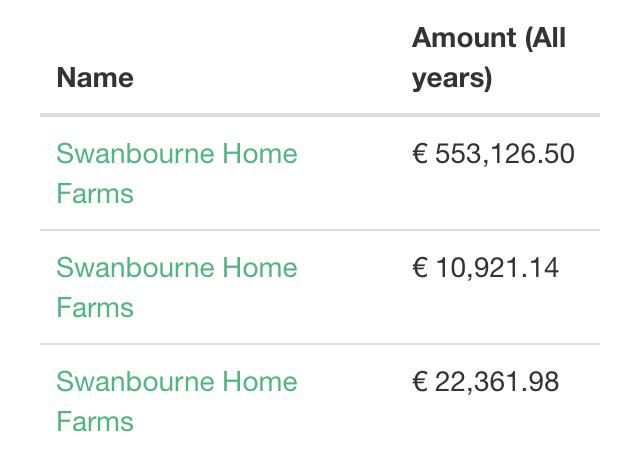640x450 pixels.
Task: Click the euro sign before 10,921.14
Action: coord(420,268)
